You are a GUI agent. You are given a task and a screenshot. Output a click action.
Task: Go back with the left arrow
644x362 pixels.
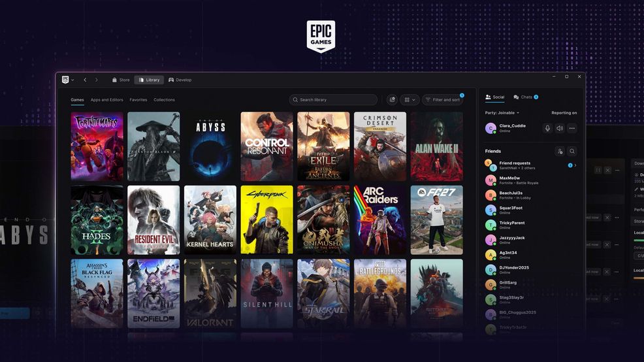click(85, 80)
